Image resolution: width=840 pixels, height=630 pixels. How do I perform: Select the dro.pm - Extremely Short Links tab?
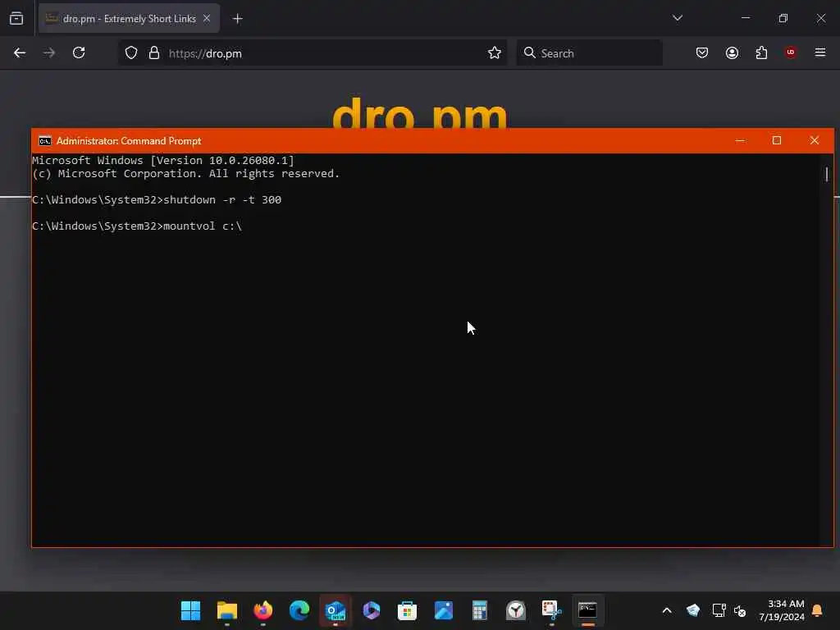(x=129, y=18)
